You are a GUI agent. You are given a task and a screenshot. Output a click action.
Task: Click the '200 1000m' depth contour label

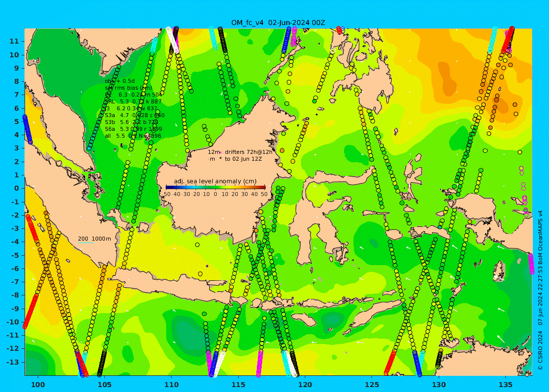tap(95, 239)
